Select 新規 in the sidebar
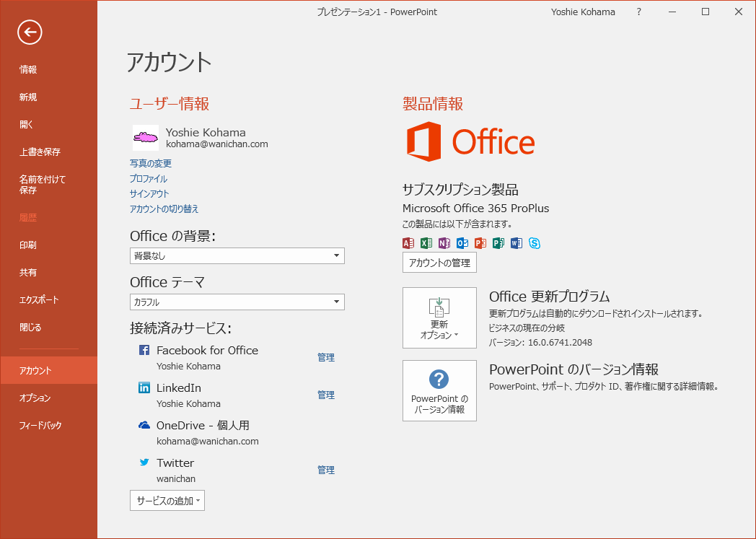The image size is (756, 539). point(28,97)
